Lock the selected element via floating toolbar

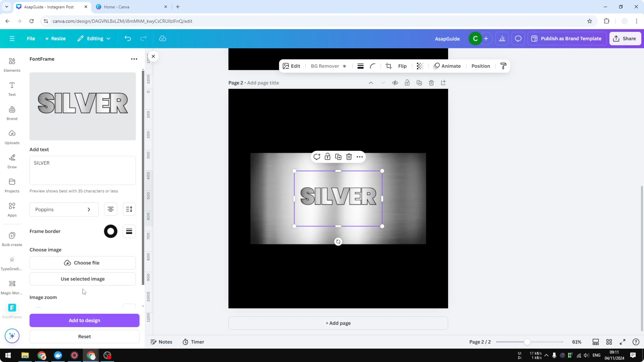327,157
